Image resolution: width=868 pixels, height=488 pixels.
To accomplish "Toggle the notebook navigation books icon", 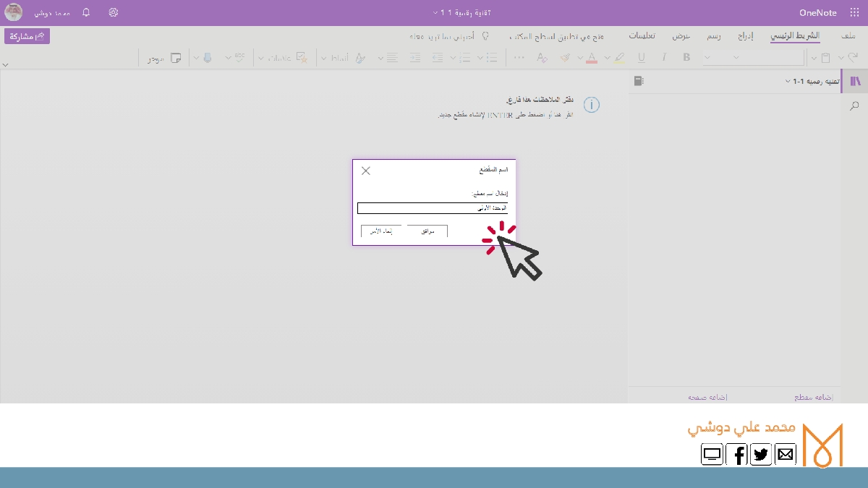I will pyautogui.click(x=856, y=82).
